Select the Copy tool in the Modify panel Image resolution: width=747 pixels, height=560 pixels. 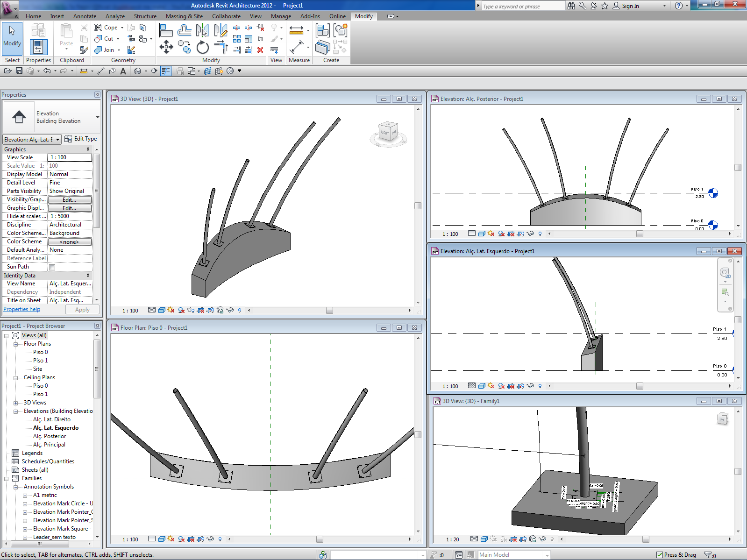(185, 47)
